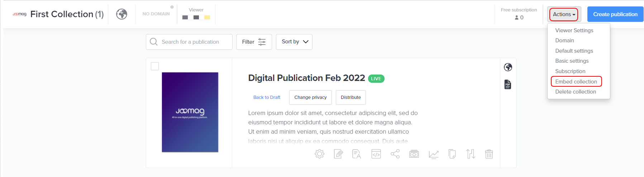The image size is (644, 177).
Task: Expand the Actions dropdown
Action: click(564, 14)
